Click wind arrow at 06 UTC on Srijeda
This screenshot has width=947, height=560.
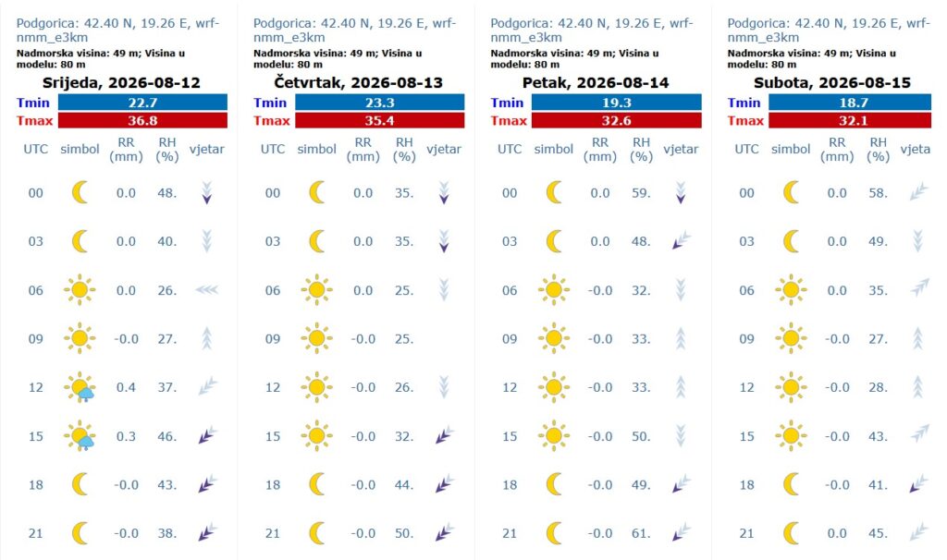coord(206,290)
